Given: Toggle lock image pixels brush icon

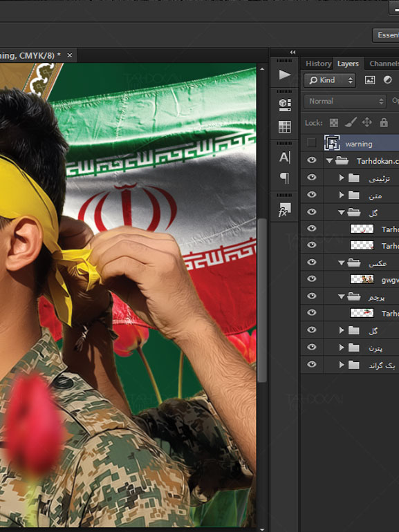Looking at the screenshot, I should coord(351,122).
